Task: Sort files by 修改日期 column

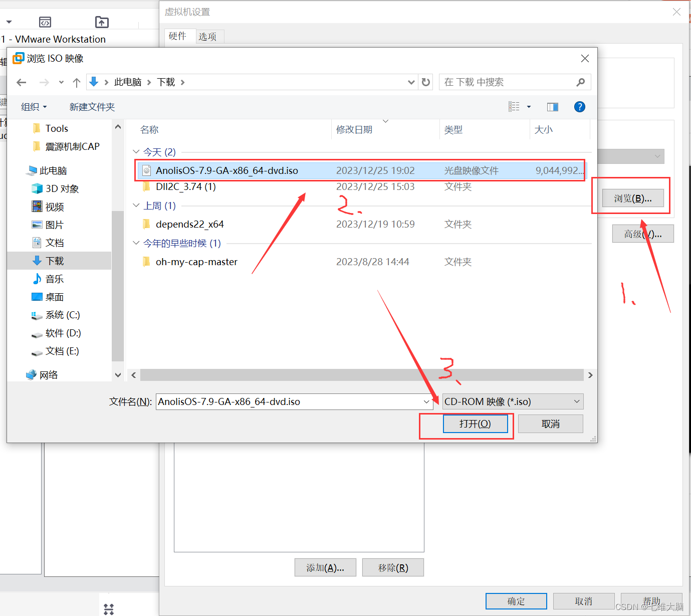Action: pos(354,130)
